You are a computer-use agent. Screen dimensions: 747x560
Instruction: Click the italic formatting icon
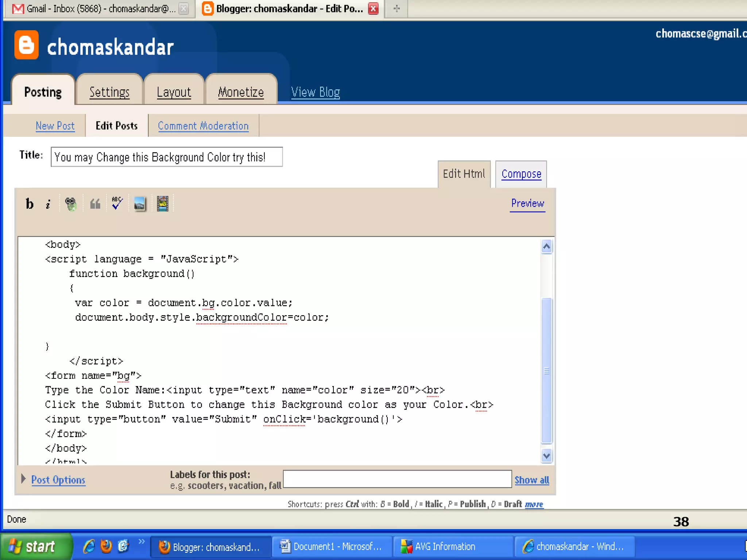pyautogui.click(x=48, y=204)
